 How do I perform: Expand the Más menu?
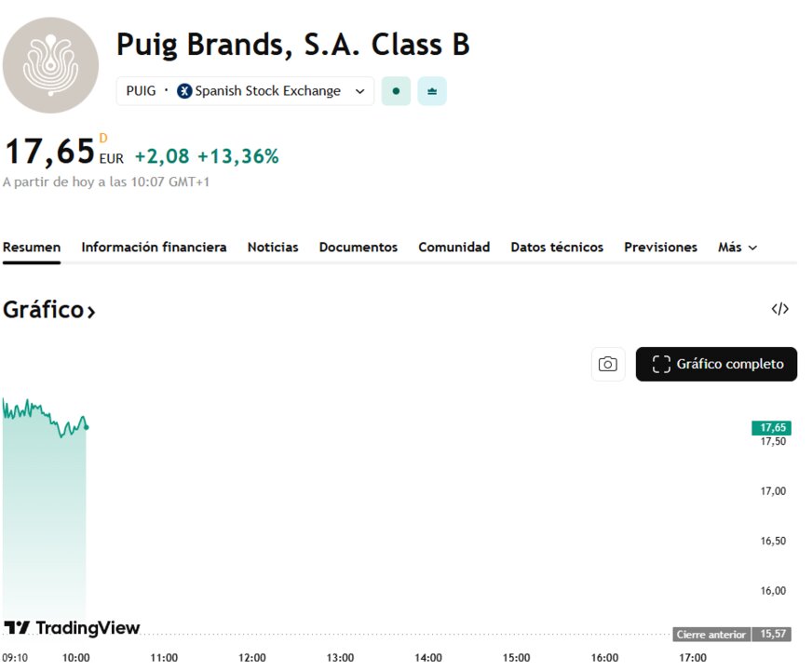coord(737,248)
